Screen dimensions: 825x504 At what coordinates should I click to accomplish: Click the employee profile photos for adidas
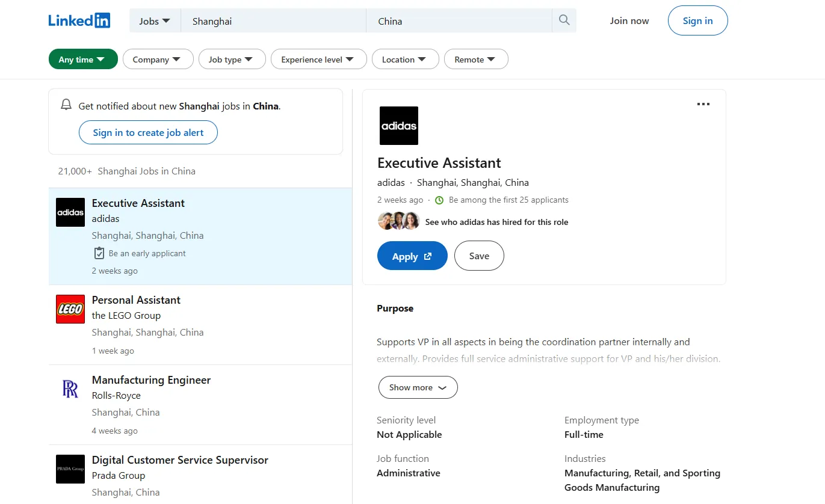pyautogui.click(x=398, y=221)
